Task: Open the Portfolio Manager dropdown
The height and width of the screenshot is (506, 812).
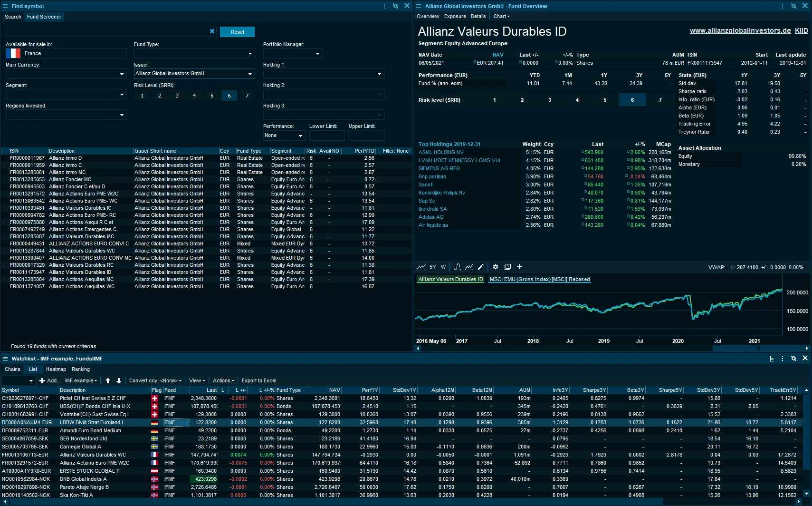Action: [293, 53]
